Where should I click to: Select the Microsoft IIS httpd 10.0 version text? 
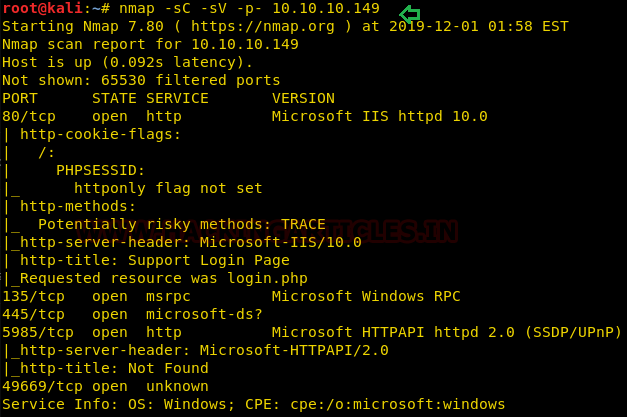(379, 116)
